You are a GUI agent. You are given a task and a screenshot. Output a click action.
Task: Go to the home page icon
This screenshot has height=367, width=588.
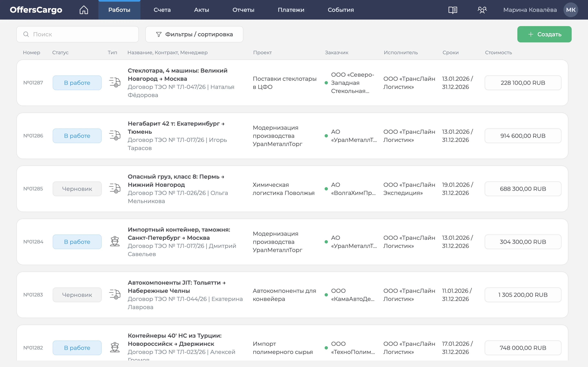(84, 10)
